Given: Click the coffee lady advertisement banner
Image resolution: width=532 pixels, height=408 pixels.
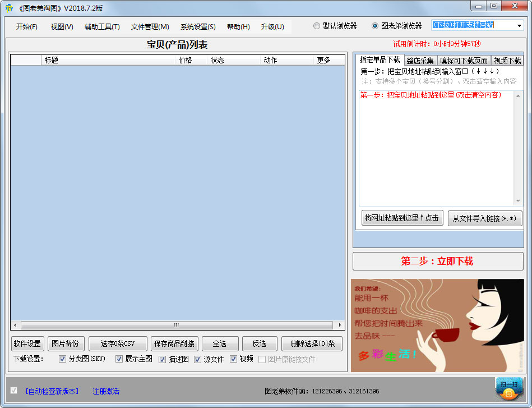Looking at the screenshot, I should [437, 325].
